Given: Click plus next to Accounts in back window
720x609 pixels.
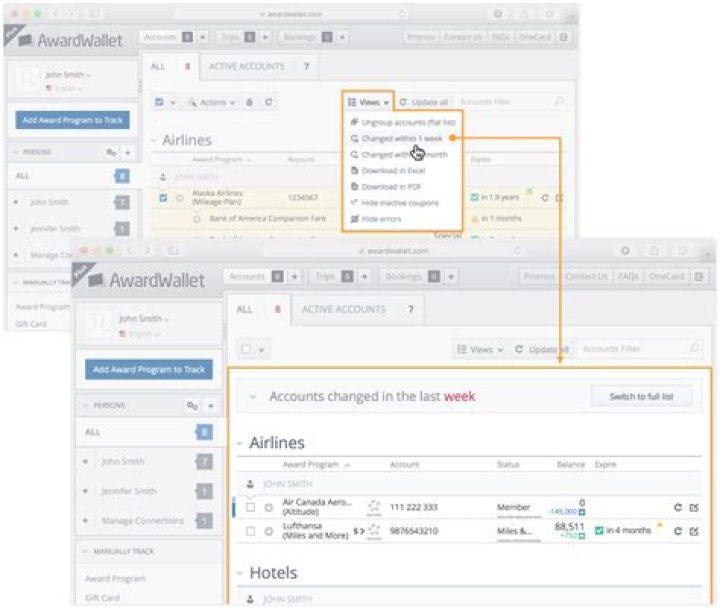Looking at the screenshot, I should coord(202,37).
